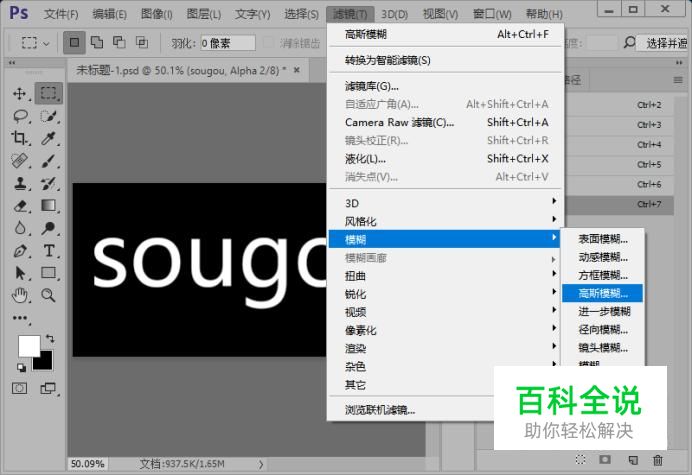The height and width of the screenshot is (475, 692).
Task: Reset default foreground and background colors
Action: pos(21,367)
